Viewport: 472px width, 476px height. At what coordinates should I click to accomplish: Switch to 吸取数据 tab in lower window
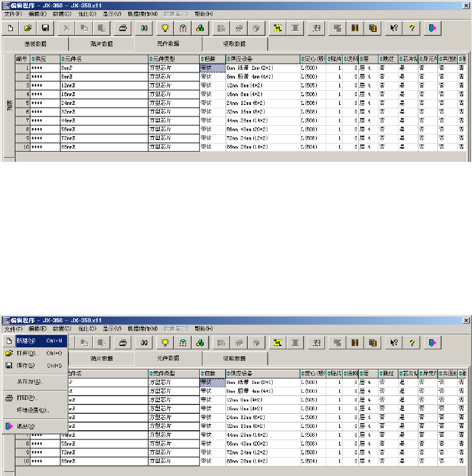click(234, 358)
